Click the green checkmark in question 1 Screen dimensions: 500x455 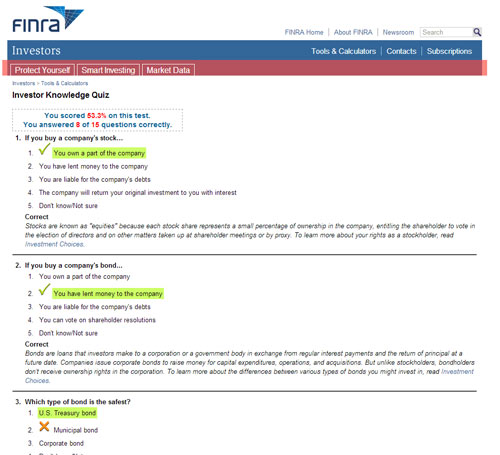tap(44, 149)
